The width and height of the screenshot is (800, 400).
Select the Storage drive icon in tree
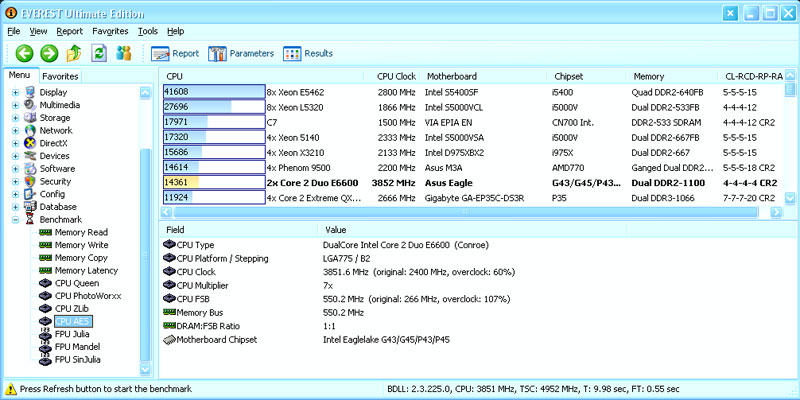(30, 118)
